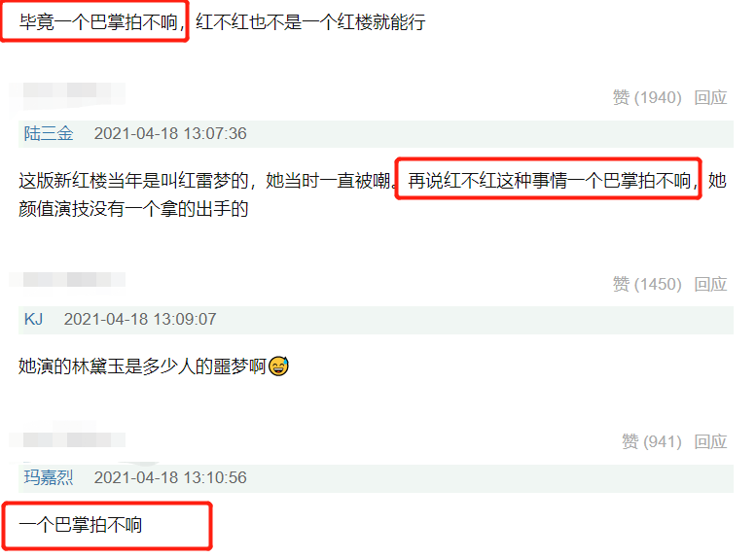The image size is (756, 558).
Task: Reply to the comment with 1450 likes
Action: (x=710, y=284)
